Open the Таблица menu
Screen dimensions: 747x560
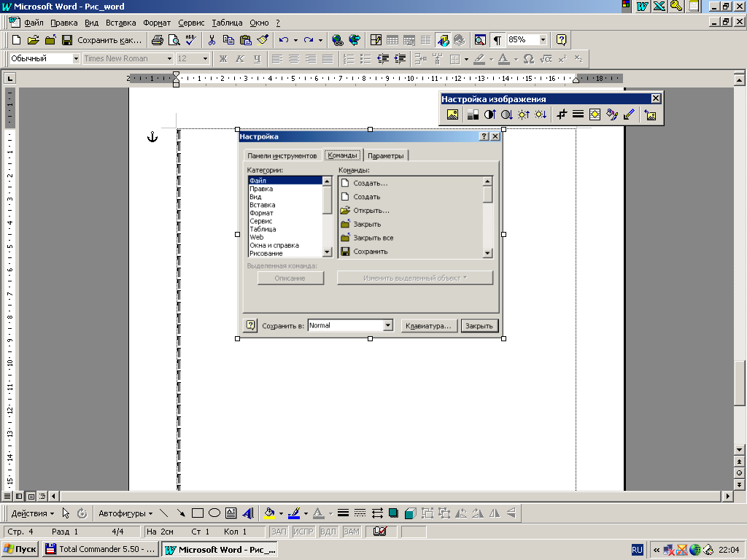[227, 23]
